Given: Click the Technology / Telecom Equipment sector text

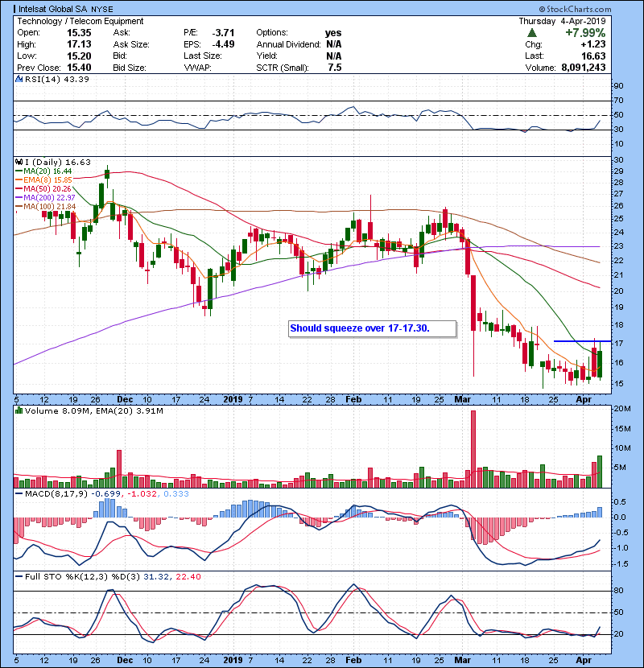Looking at the screenshot, I should click(80, 21).
